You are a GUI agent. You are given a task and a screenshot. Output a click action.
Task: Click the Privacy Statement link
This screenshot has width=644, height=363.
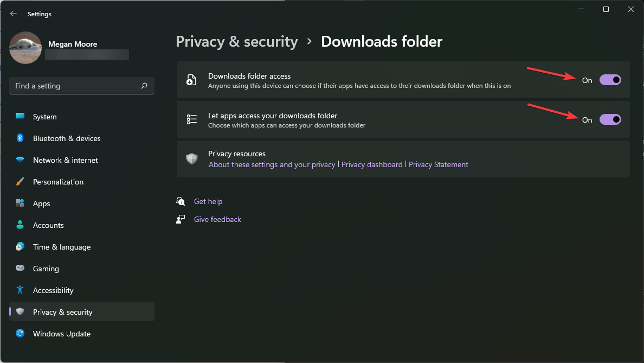pyautogui.click(x=438, y=164)
